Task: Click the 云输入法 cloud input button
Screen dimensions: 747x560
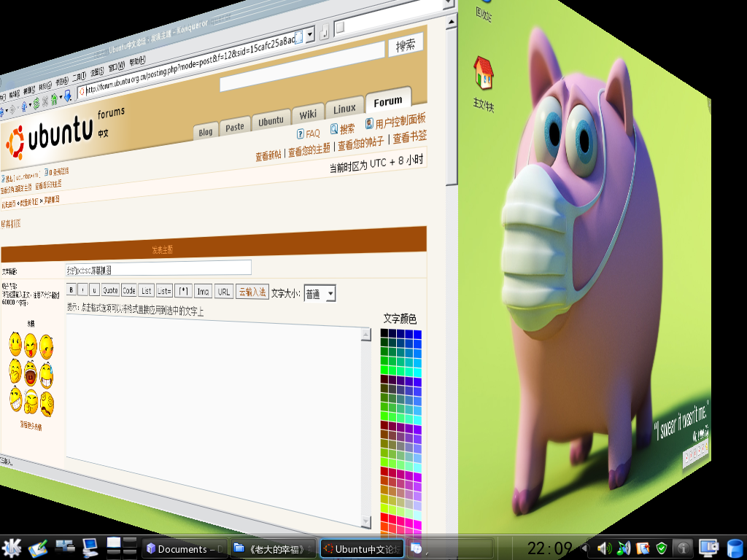Action: click(252, 292)
